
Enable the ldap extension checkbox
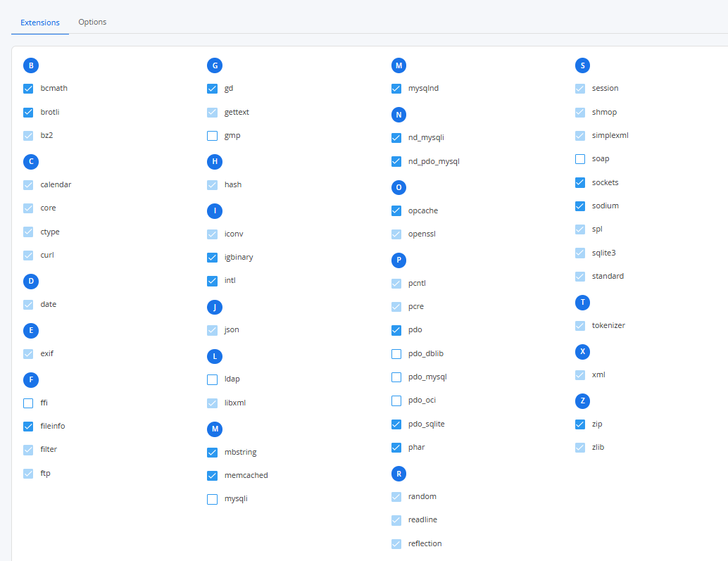(x=212, y=379)
